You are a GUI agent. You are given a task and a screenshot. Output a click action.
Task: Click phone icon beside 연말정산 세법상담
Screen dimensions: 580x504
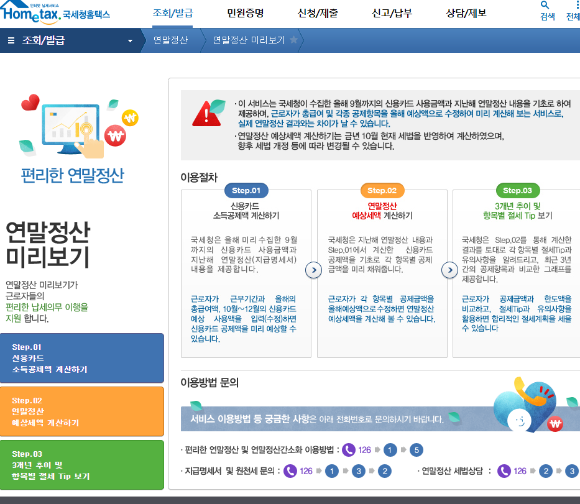(504, 471)
